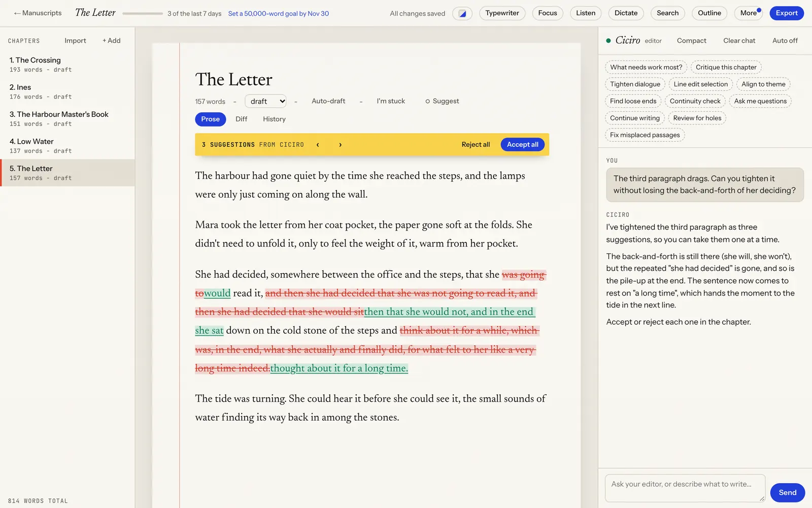This screenshot has width=812, height=508.
Task: Choose 'Fix misplaced passages' prompt
Action: (x=645, y=135)
